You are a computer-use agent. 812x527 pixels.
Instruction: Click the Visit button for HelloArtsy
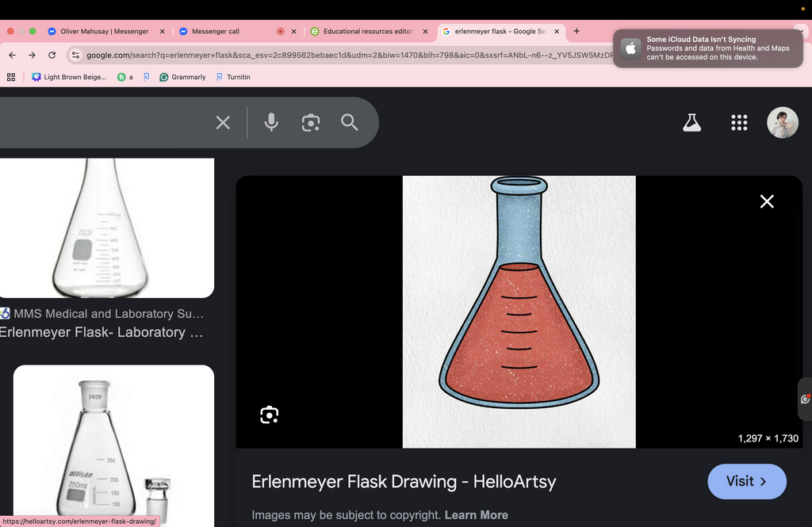click(x=747, y=482)
